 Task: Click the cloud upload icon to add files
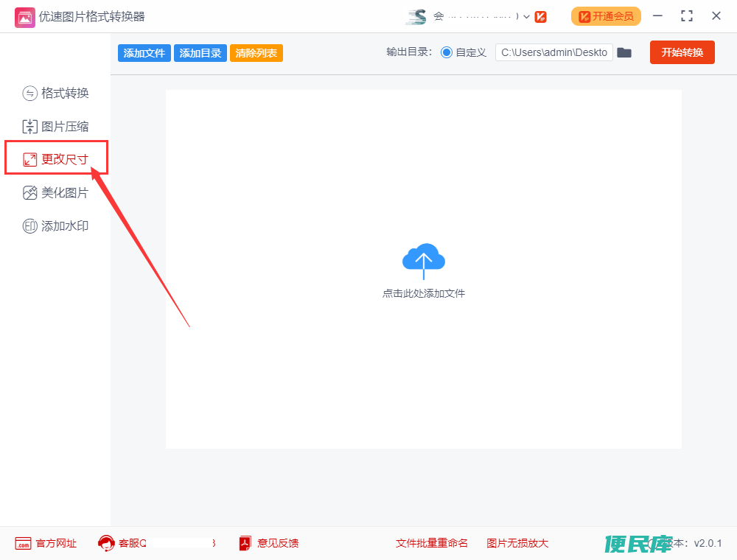[x=424, y=261]
